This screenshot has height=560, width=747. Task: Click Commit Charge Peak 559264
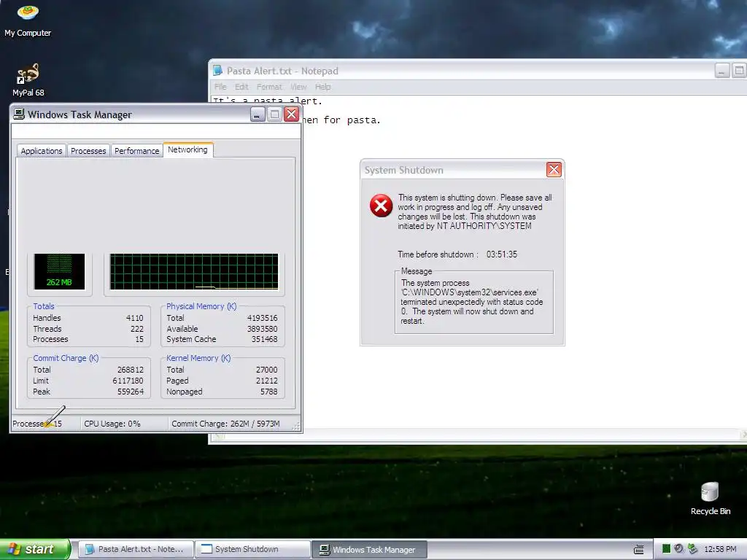(131, 392)
